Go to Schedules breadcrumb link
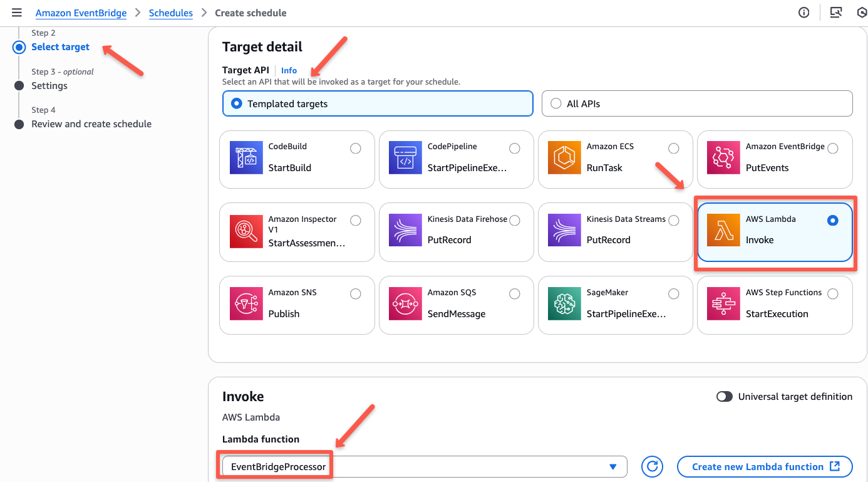868x482 pixels. [x=171, y=13]
